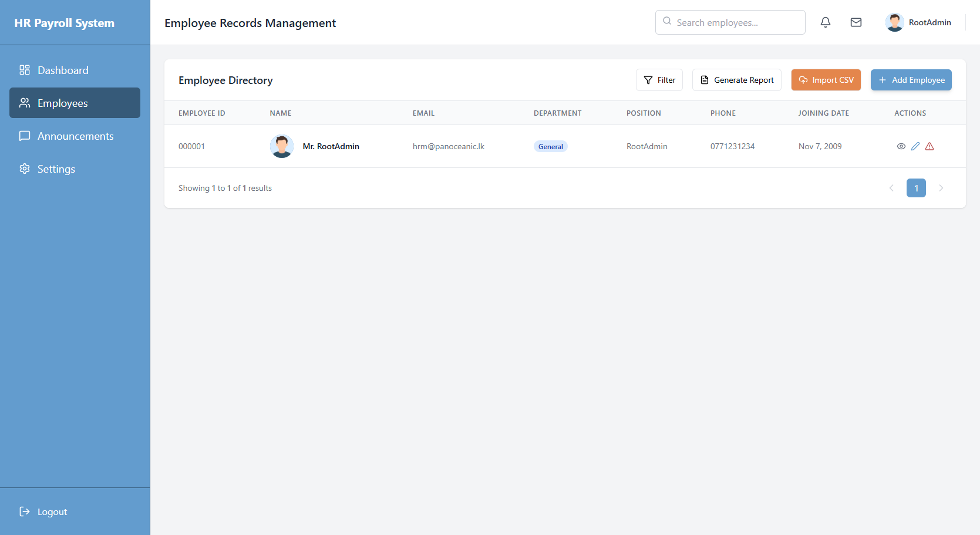This screenshot has height=535, width=980.
Task: Select the Dashboard icon in the sidebar
Action: point(25,69)
